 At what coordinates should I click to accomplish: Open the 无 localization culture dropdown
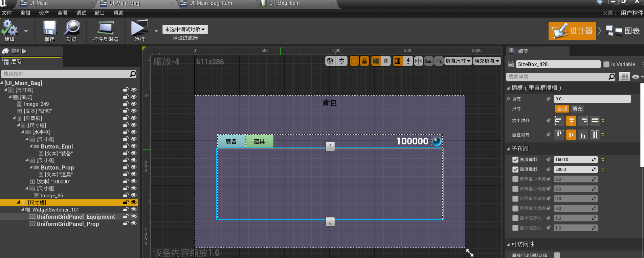pyautogui.click(x=341, y=61)
